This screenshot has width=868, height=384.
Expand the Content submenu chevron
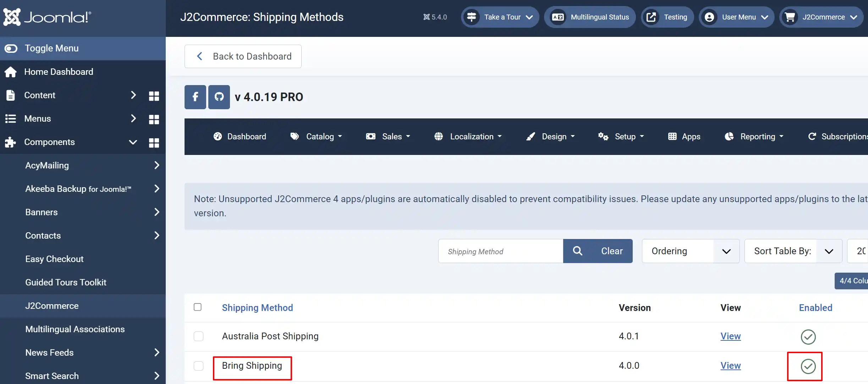tap(133, 95)
